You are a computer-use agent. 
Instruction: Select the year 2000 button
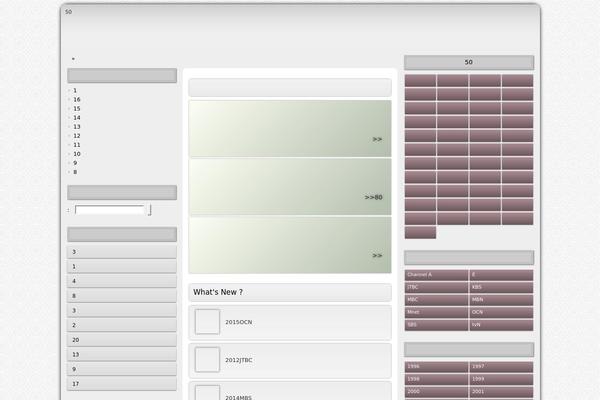[436, 392]
